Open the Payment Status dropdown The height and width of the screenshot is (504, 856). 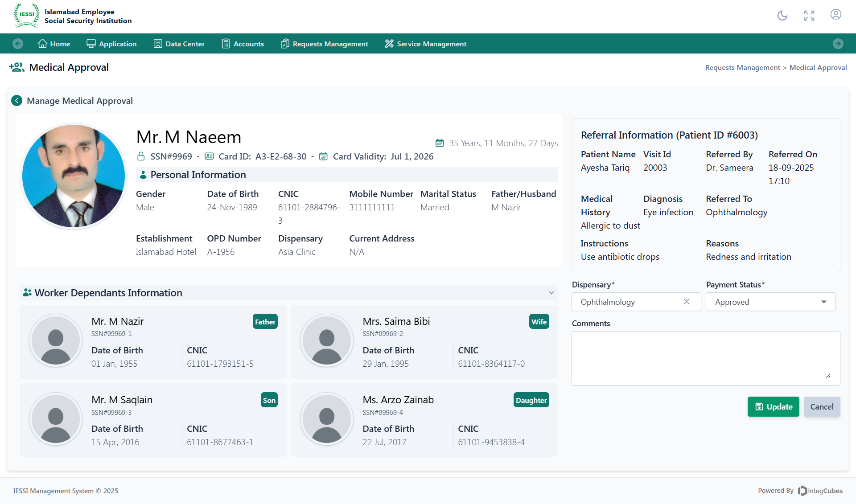pos(770,302)
